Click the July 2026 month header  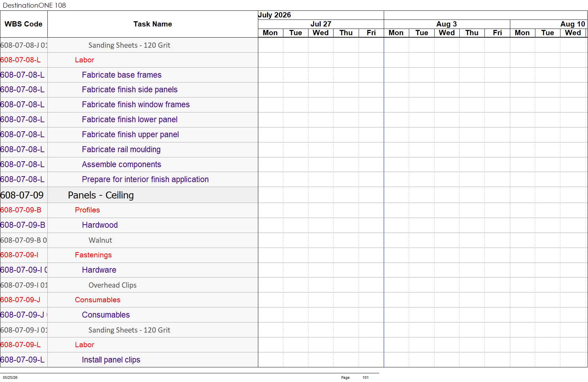click(x=274, y=15)
